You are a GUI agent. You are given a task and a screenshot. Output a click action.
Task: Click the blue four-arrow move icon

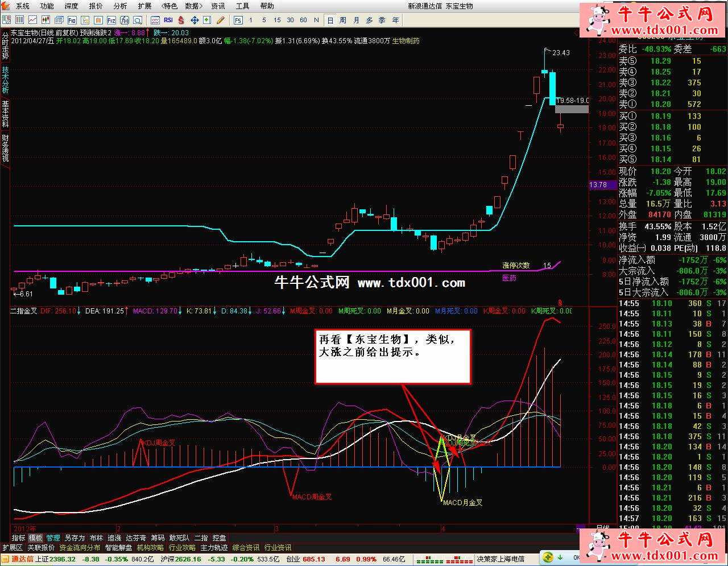tap(195, 20)
